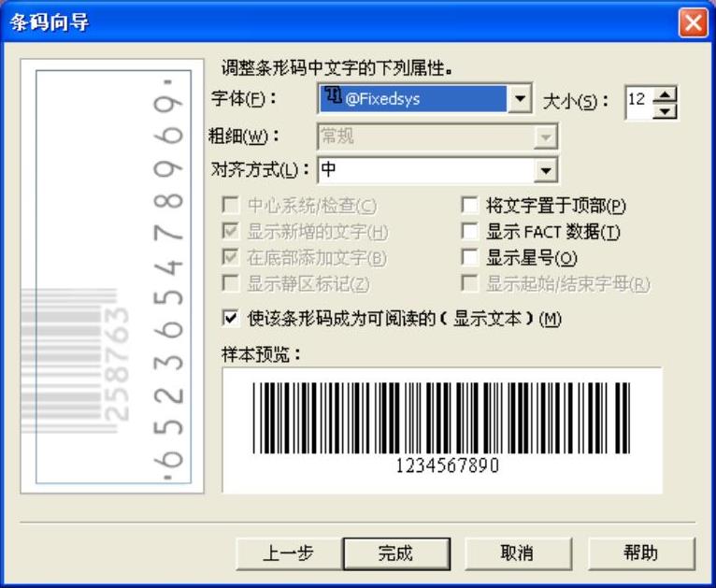Toggle the 显示静区标记 checkbox
The image size is (716, 588).
tap(231, 283)
